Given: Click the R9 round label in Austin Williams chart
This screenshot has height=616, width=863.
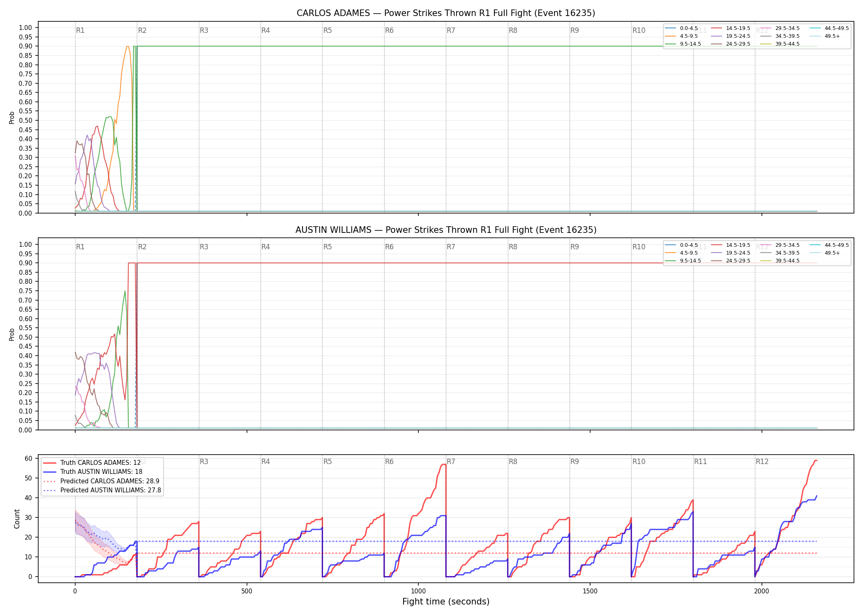Looking at the screenshot, I should [575, 247].
